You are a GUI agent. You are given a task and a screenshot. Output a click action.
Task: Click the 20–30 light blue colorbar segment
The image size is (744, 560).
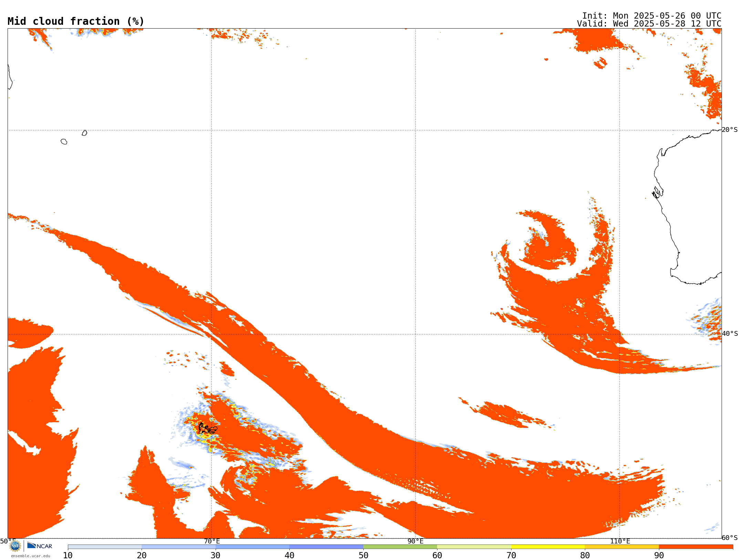coord(178,547)
